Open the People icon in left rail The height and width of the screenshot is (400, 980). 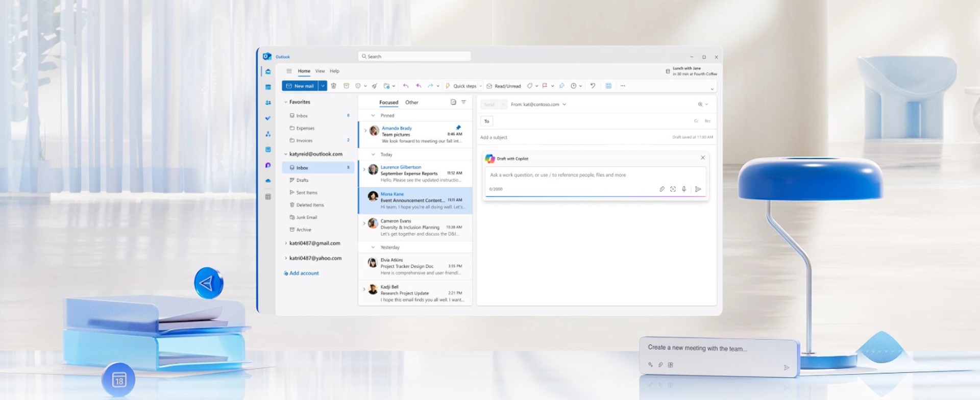pos(268,103)
